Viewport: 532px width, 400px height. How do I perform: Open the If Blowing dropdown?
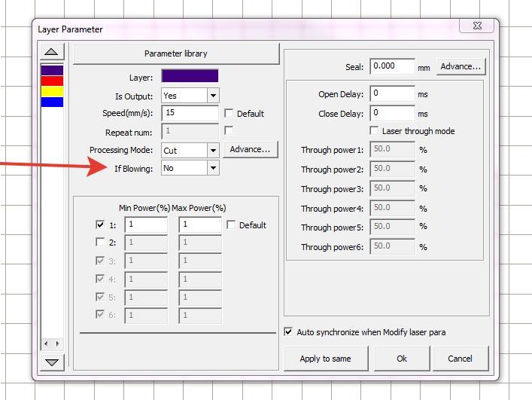213,168
